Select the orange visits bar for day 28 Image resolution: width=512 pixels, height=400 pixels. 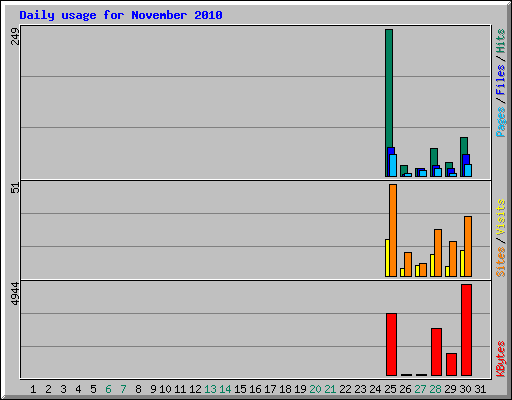click(x=438, y=253)
